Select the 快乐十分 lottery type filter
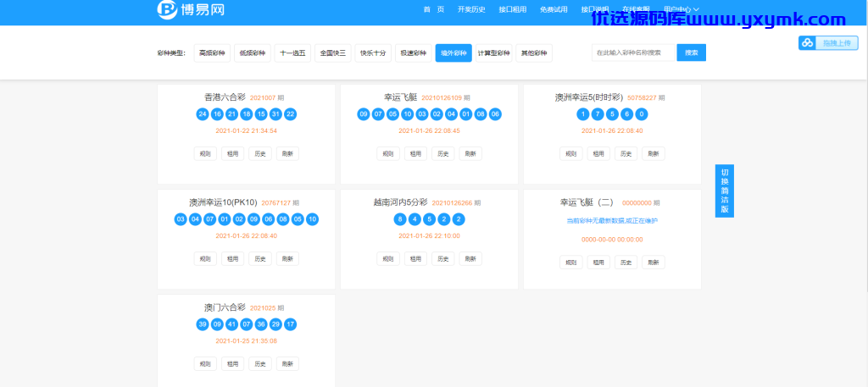The height and width of the screenshot is (387, 868). [x=373, y=53]
